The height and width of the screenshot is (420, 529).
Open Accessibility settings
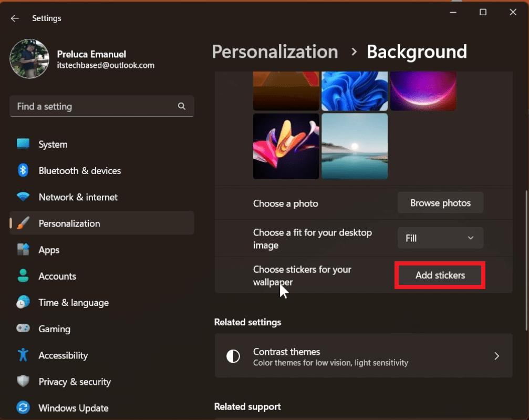(x=63, y=355)
